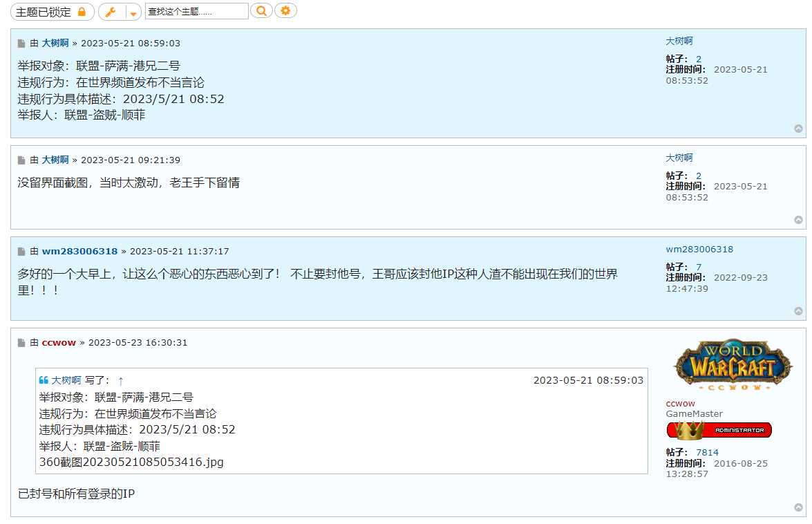Click the page icon beside ccwow's post

(x=21, y=342)
